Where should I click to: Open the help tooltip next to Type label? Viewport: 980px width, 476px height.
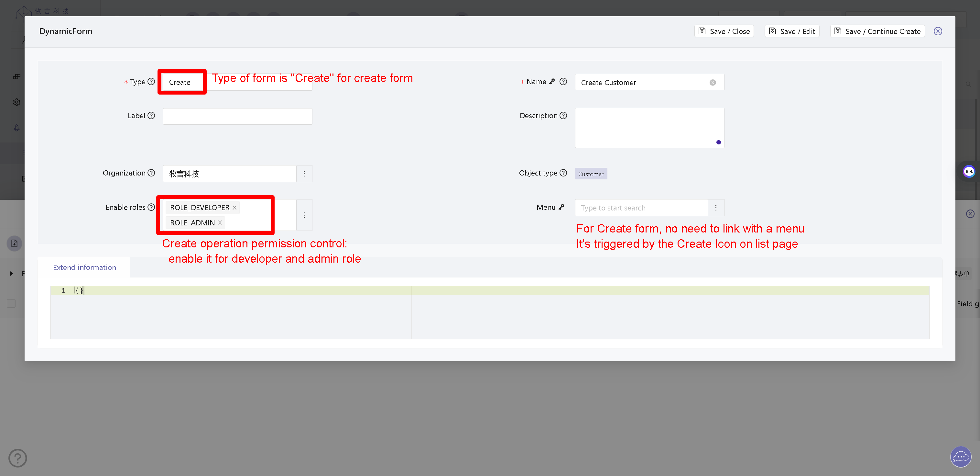(x=151, y=82)
